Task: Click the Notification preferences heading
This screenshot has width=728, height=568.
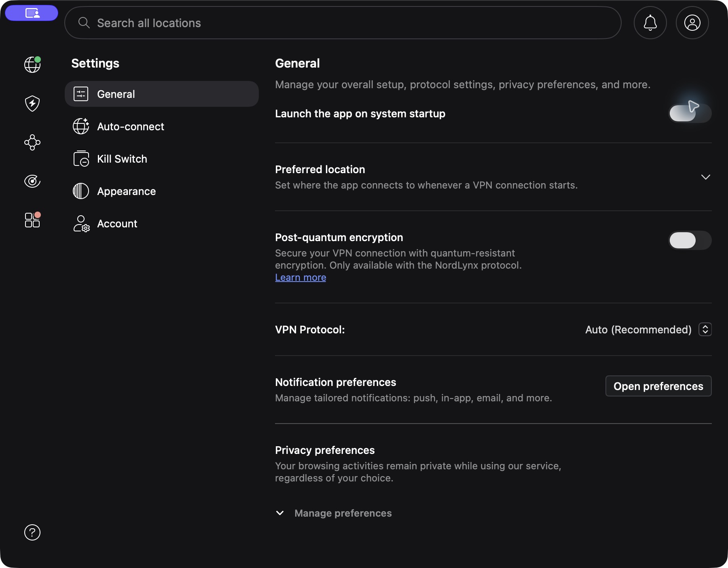Action: 335,382
